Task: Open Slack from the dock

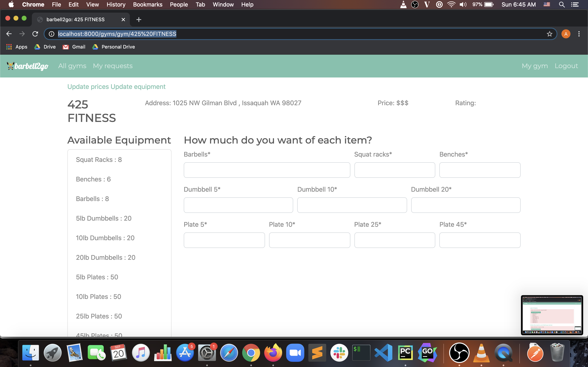Action: 339,353
